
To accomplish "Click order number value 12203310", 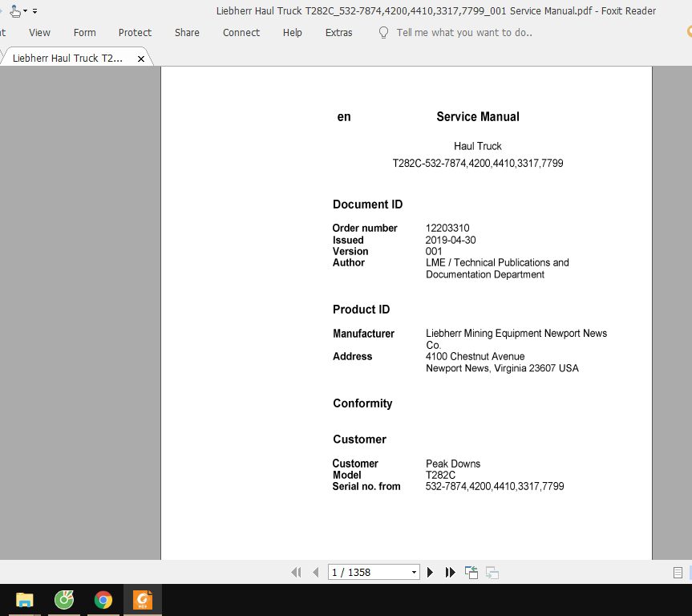I will tap(447, 229).
